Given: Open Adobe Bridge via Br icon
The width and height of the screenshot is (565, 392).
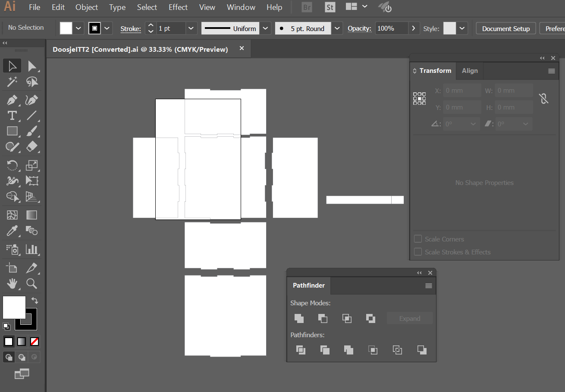Looking at the screenshot, I should 307,7.
